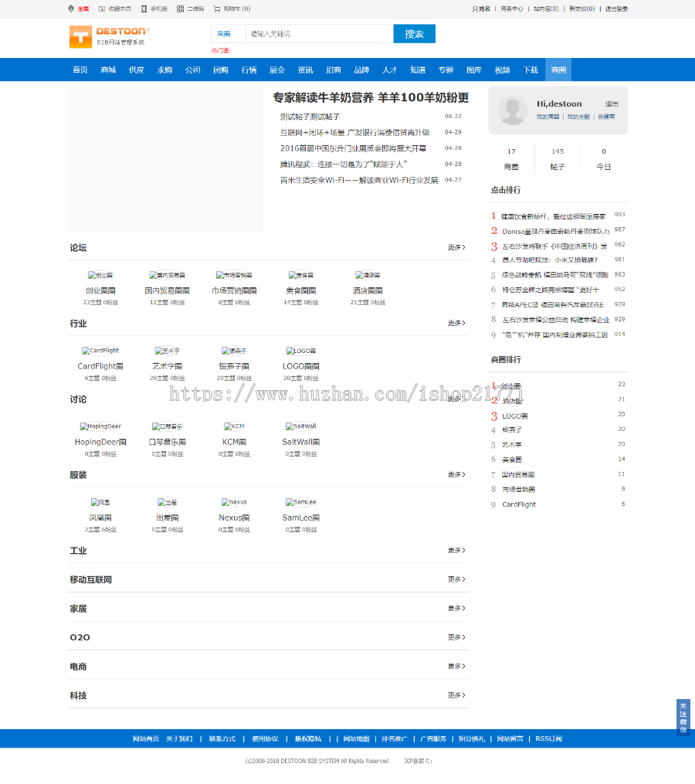Viewport: 695px width, 784px height.
Task: Go to the 首页 nav item
Action: point(80,70)
